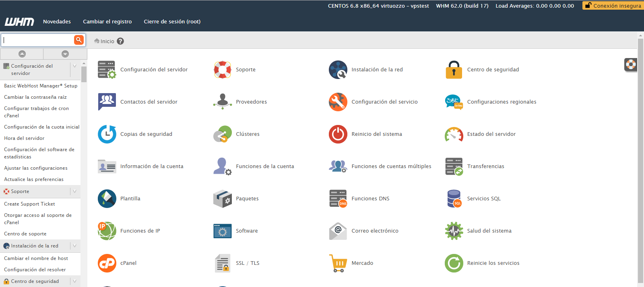The image size is (644, 287).
Task: Click the main page vertical scrollbar
Action: point(640,160)
